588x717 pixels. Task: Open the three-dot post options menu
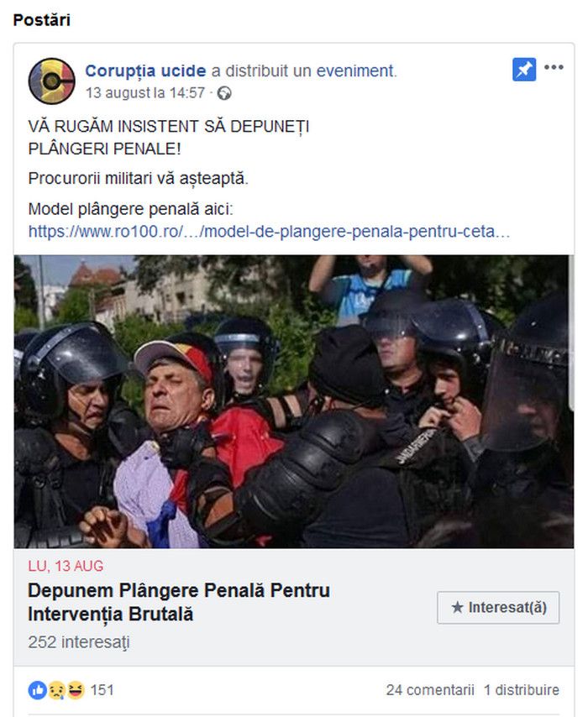pos(554,67)
